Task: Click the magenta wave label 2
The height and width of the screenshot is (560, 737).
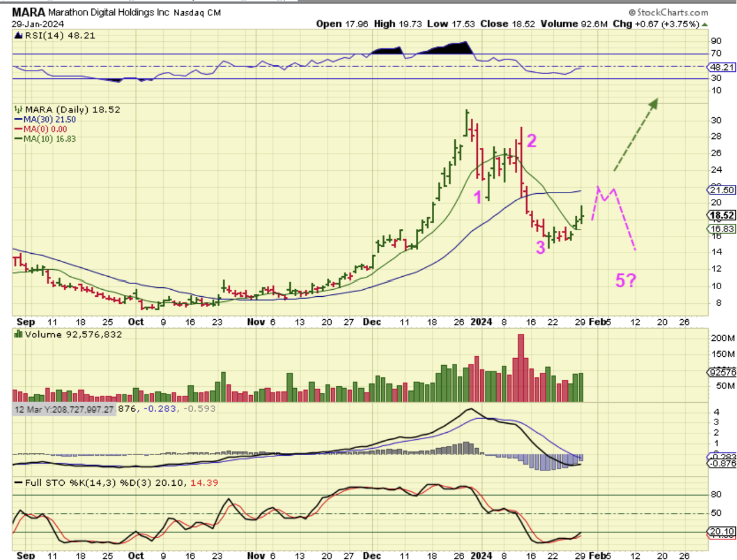Action: [x=531, y=141]
